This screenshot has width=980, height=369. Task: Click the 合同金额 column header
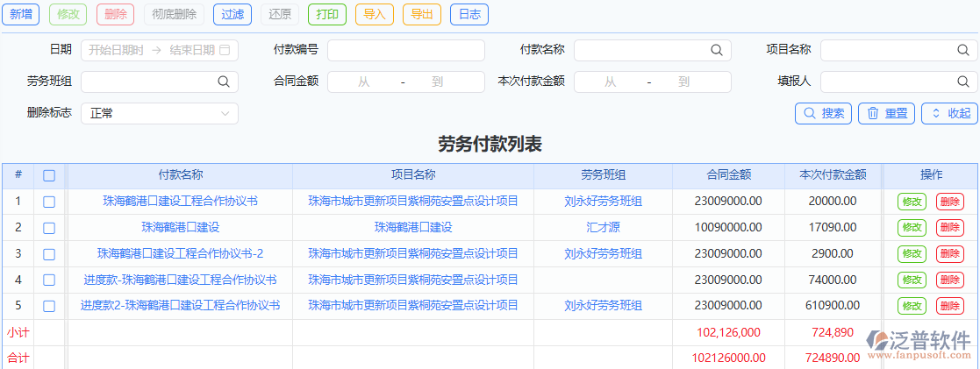[728, 175]
